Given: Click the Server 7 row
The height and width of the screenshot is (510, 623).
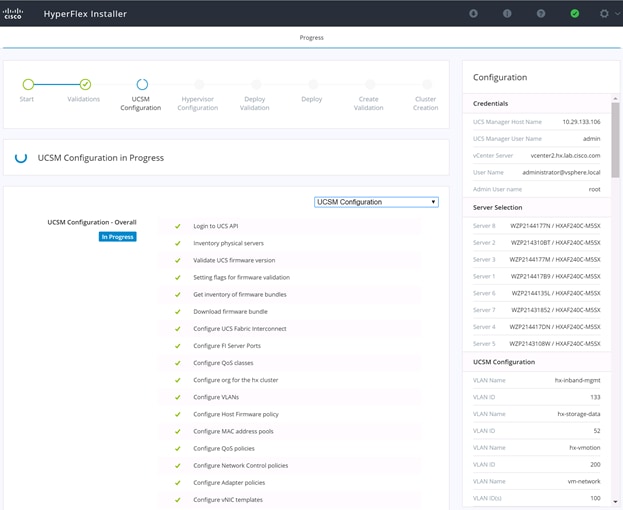Looking at the screenshot, I should (x=536, y=310).
